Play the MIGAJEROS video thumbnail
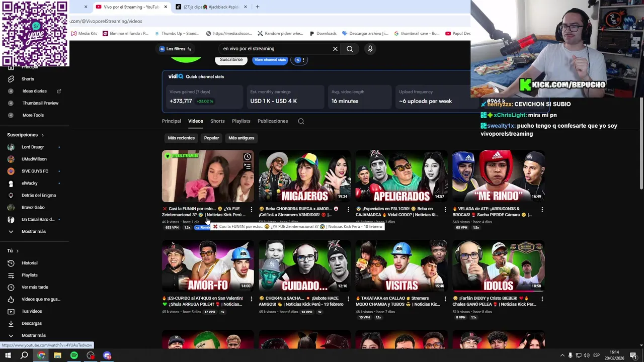Viewport: 644px width, 362px height. click(x=304, y=176)
